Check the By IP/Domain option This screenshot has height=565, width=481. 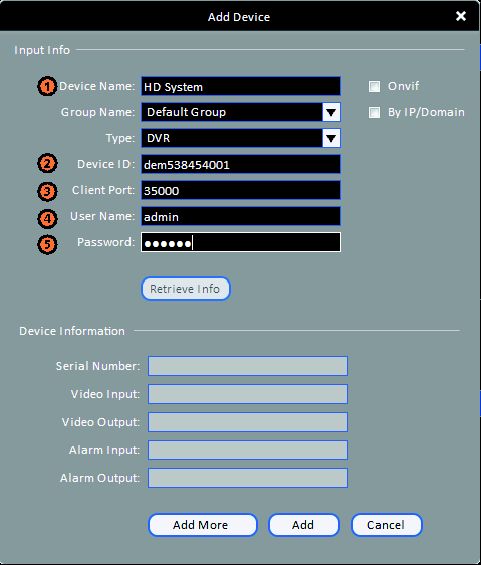point(374,112)
